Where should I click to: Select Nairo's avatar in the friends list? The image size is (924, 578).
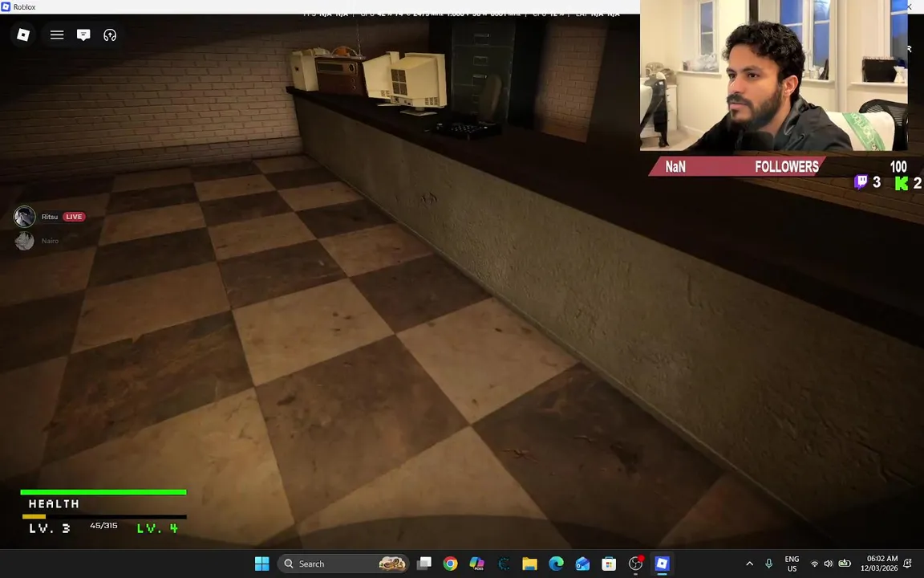(24, 241)
